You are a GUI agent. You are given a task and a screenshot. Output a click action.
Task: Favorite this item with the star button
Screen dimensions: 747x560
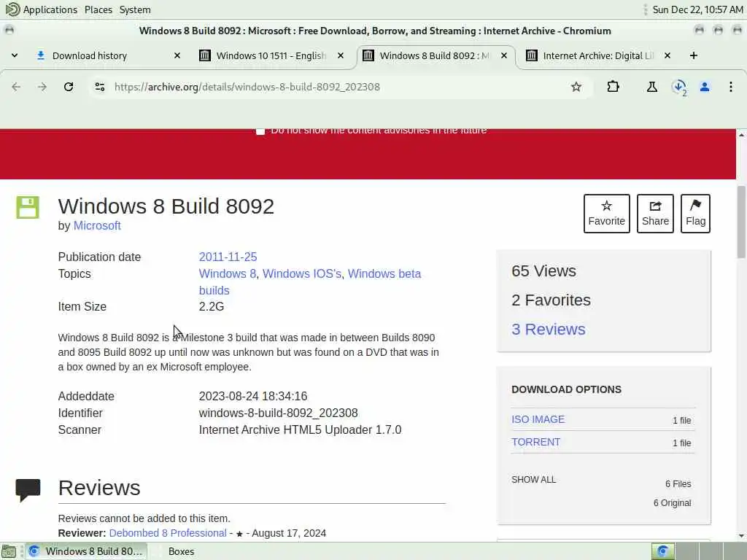click(x=606, y=214)
